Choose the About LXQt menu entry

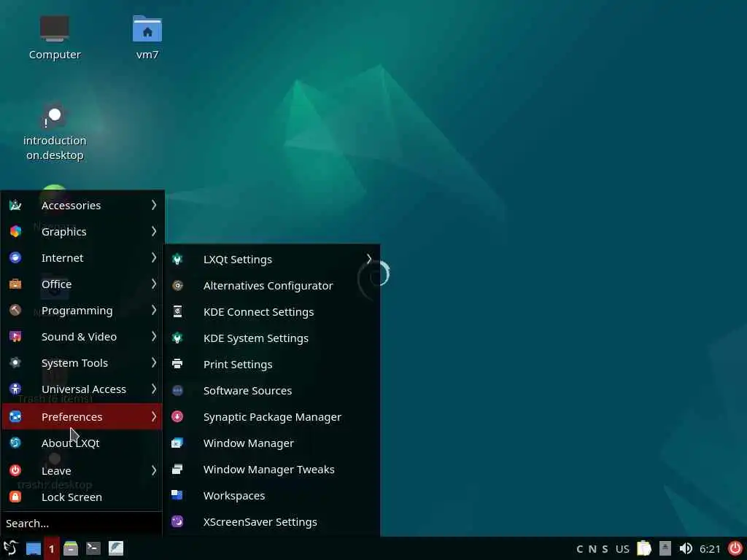(x=82, y=443)
